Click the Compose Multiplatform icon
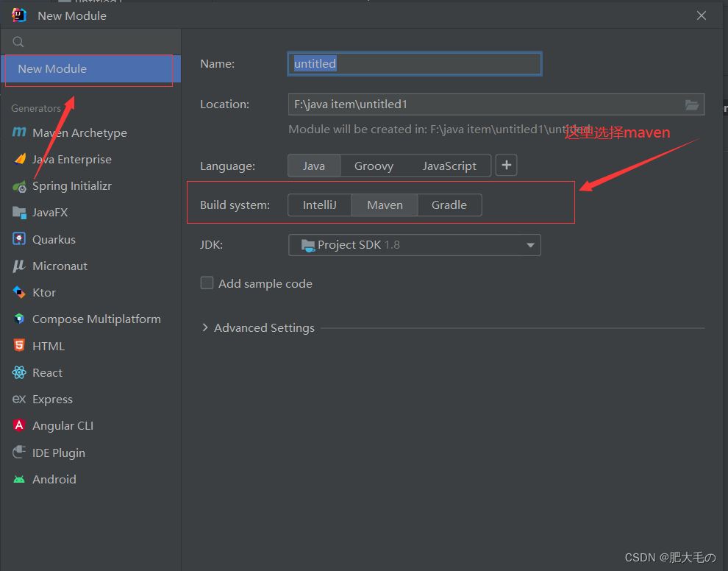The height and width of the screenshot is (571, 728). point(19,319)
